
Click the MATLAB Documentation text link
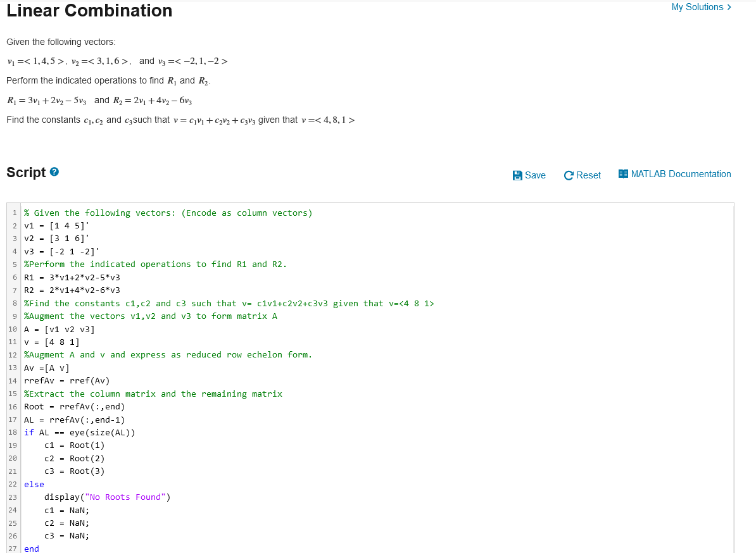pos(681,174)
